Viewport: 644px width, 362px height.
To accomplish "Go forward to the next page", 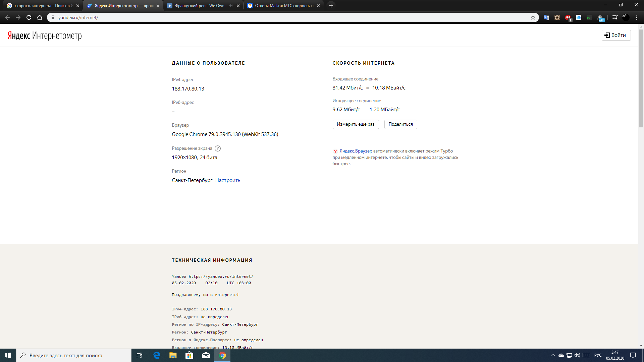I will point(18,17).
